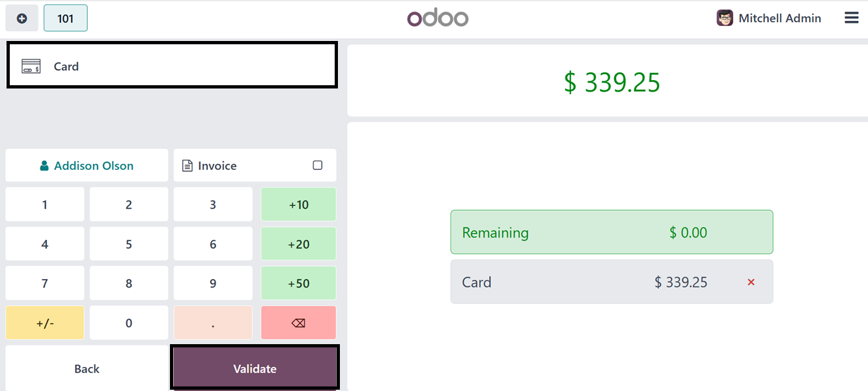
Task: Select the Card $ 339.25 payment line
Action: tap(611, 282)
